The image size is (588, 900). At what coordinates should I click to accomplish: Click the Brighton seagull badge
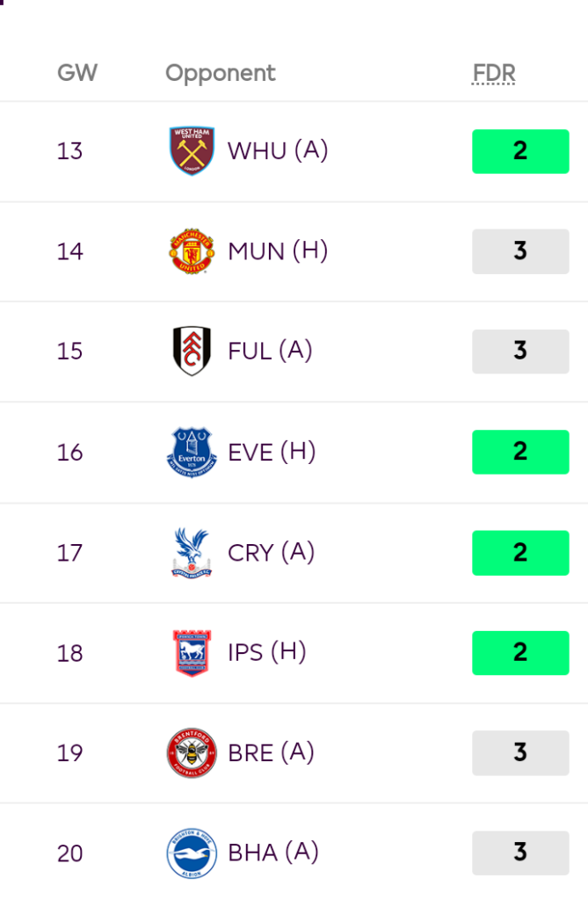[192, 853]
